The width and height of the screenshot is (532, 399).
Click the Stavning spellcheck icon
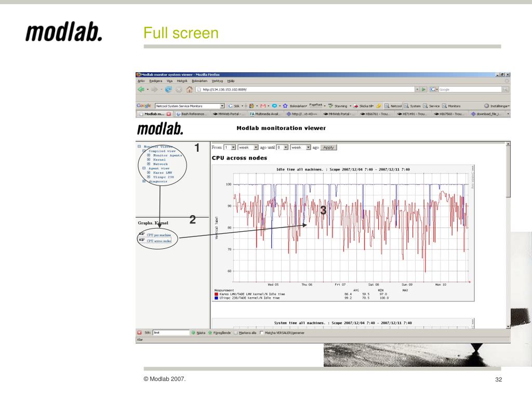[330, 106]
